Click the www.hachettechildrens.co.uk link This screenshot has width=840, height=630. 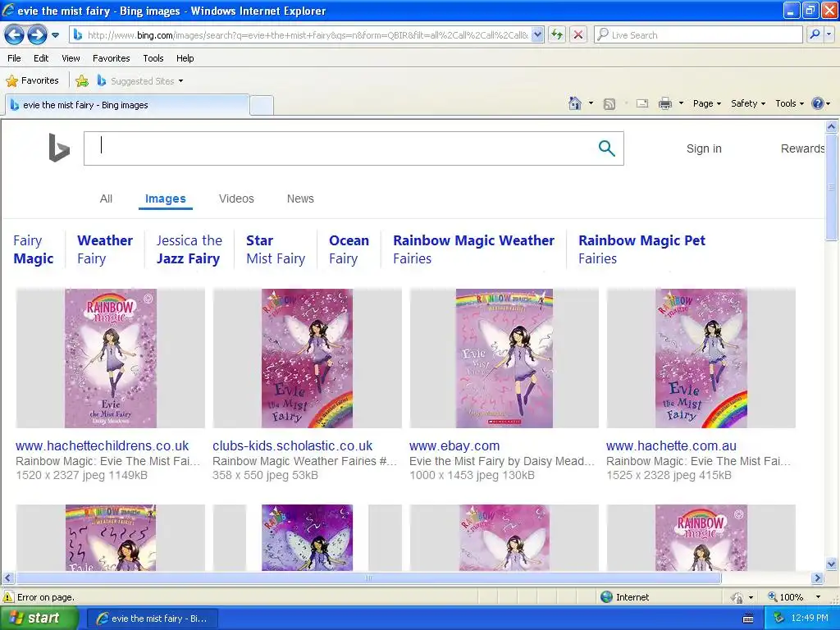[x=103, y=445]
